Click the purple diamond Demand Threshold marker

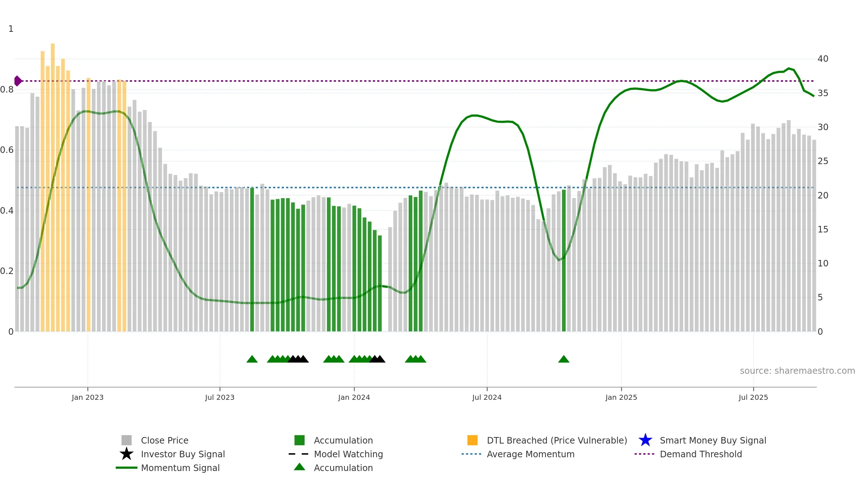(x=18, y=81)
